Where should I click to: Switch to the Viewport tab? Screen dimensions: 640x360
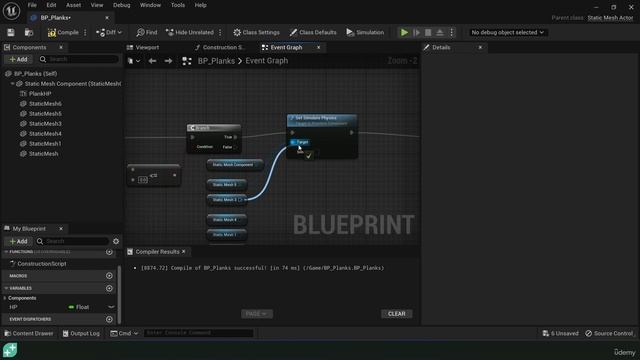point(147,47)
